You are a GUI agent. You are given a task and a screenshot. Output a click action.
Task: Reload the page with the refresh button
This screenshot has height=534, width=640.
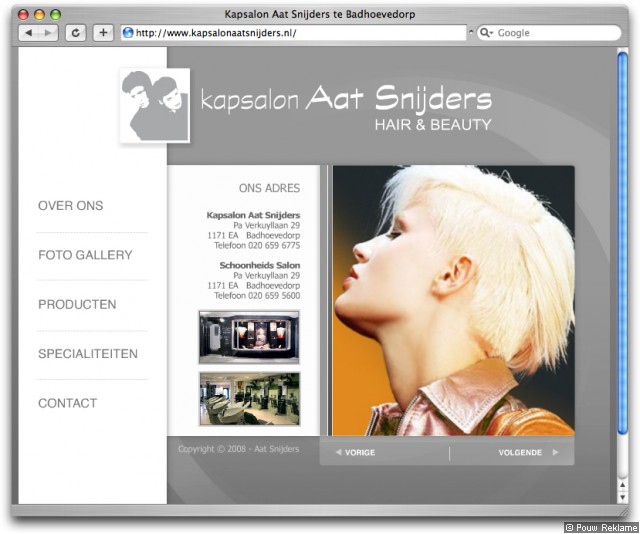pos(76,33)
